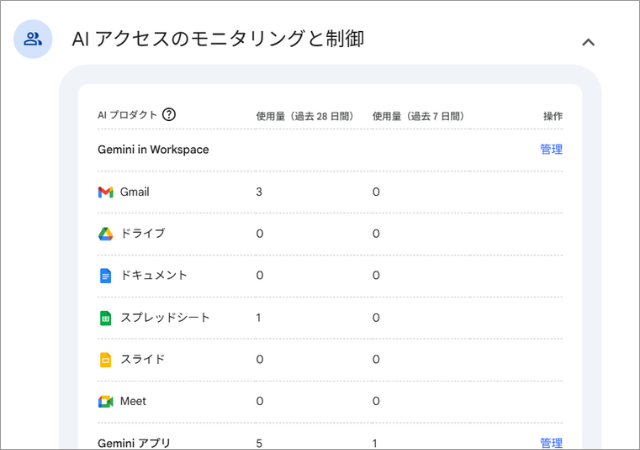Open help icon next to AI プロダクト
640x450 pixels.
click(x=169, y=115)
